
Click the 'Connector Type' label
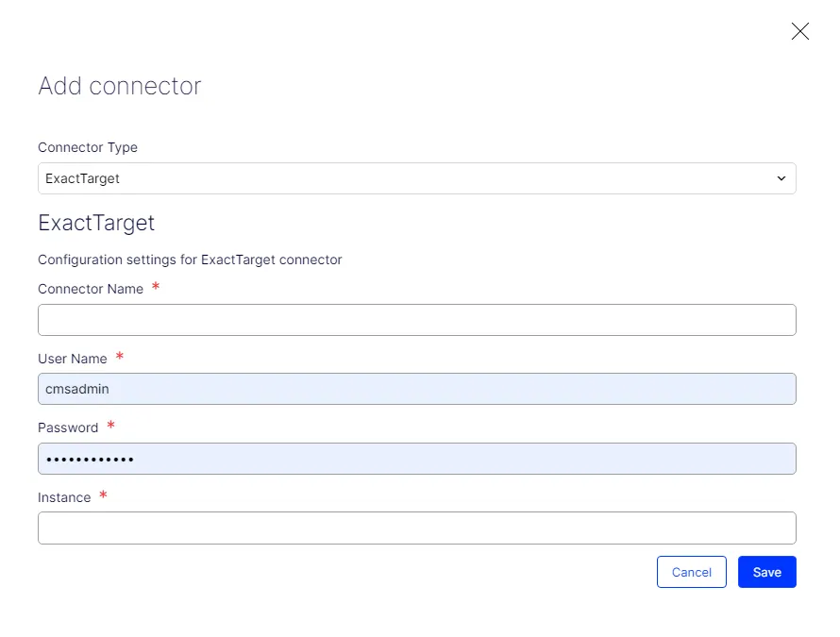coord(88,147)
